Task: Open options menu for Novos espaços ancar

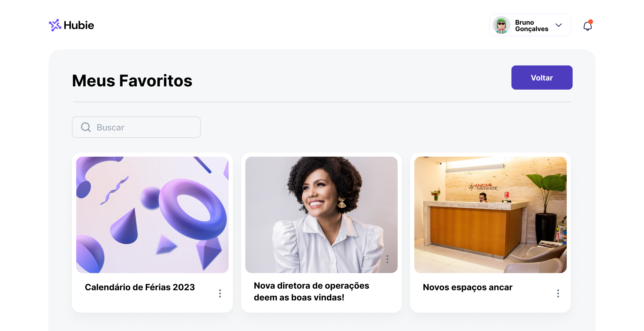Action: point(558,293)
